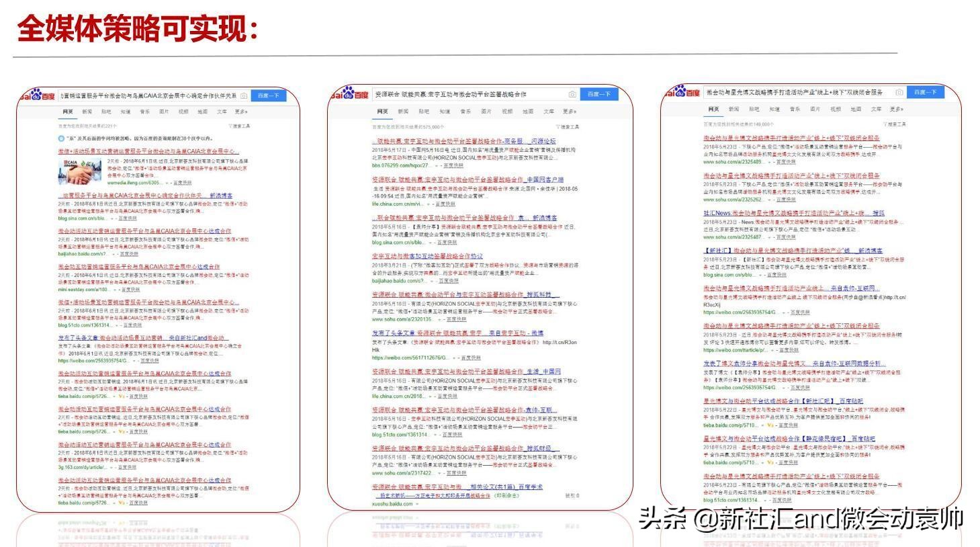The width and height of the screenshot is (980, 547).
Task: Click the Baidu logo in the right panel
Action: pos(682,91)
